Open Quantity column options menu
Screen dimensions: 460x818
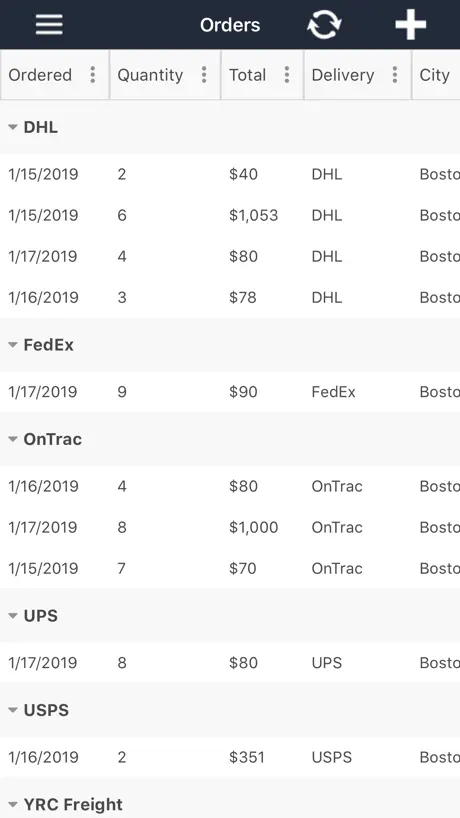[204, 75]
